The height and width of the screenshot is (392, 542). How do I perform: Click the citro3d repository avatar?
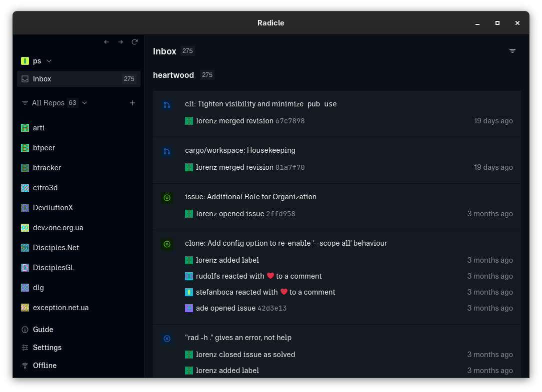point(25,188)
